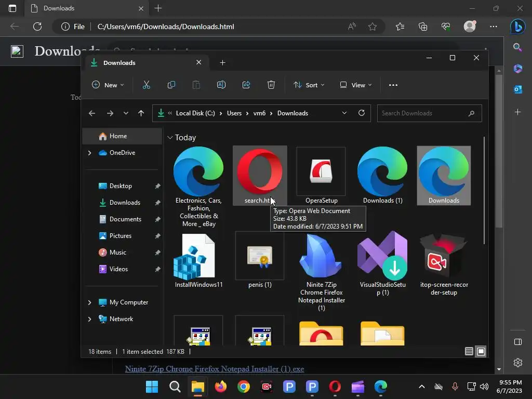This screenshot has height=399, width=532.
Task: Click the Delete trash icon in File Explorer
Action: [x=271, y=85]
